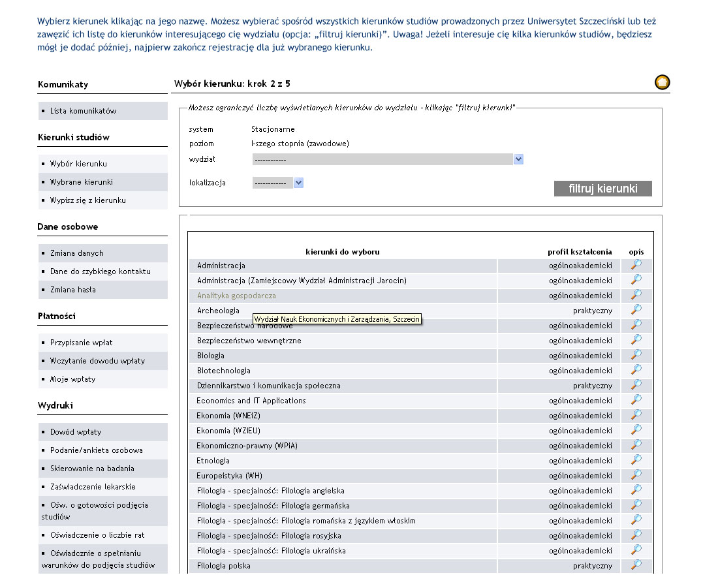718x588 pixels.
Task: Open magnifier for Filologia angielska
Action: pos(636,490)
